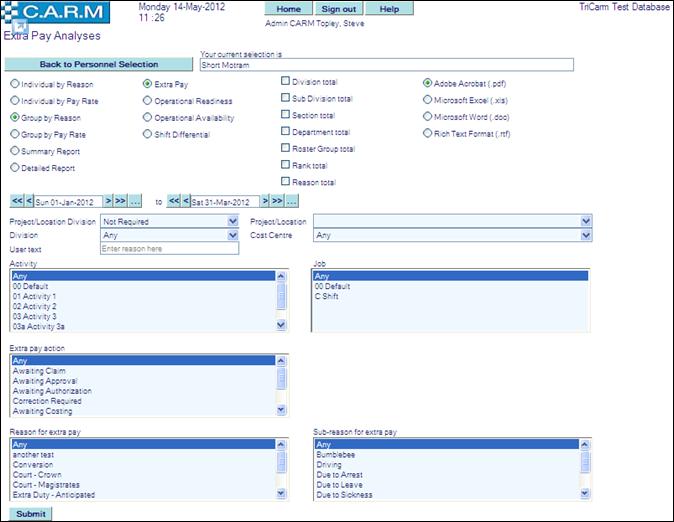Viewport: 674px width, 522px height.
Task: Open start date picker ellipsis button
Action: pos(135,201)
